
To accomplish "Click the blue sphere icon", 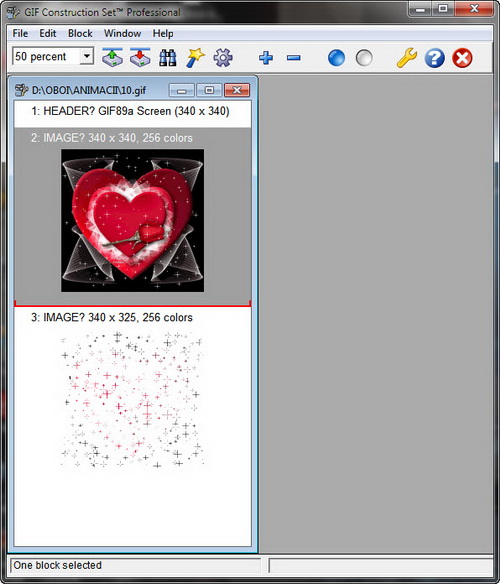I will click(x=336, y=58).
